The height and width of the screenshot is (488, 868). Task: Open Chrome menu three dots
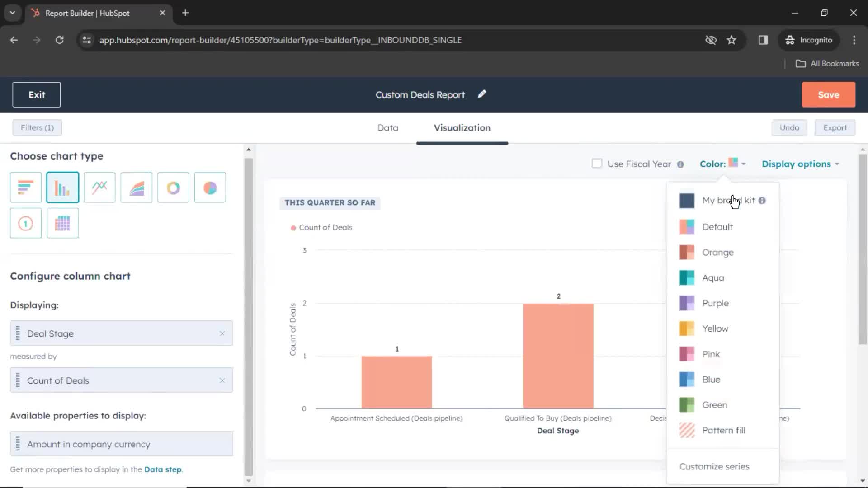point(854,40)
